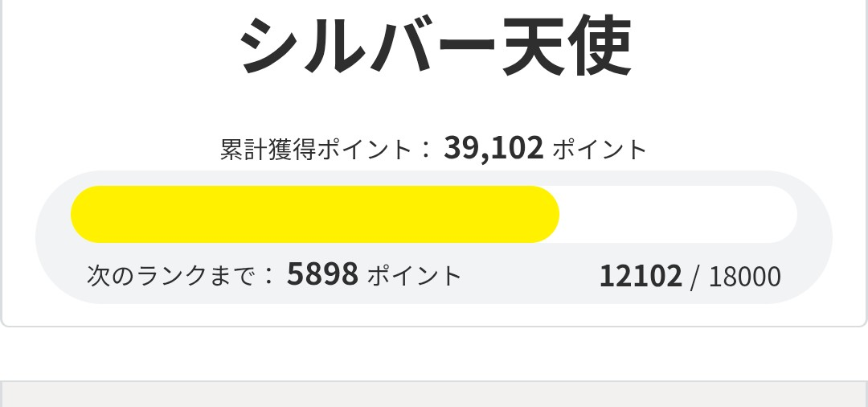Click the 累計獲得ポイント label
This screenshot has width=868, height=407.
pyautogui.click(x=316, y=150)
